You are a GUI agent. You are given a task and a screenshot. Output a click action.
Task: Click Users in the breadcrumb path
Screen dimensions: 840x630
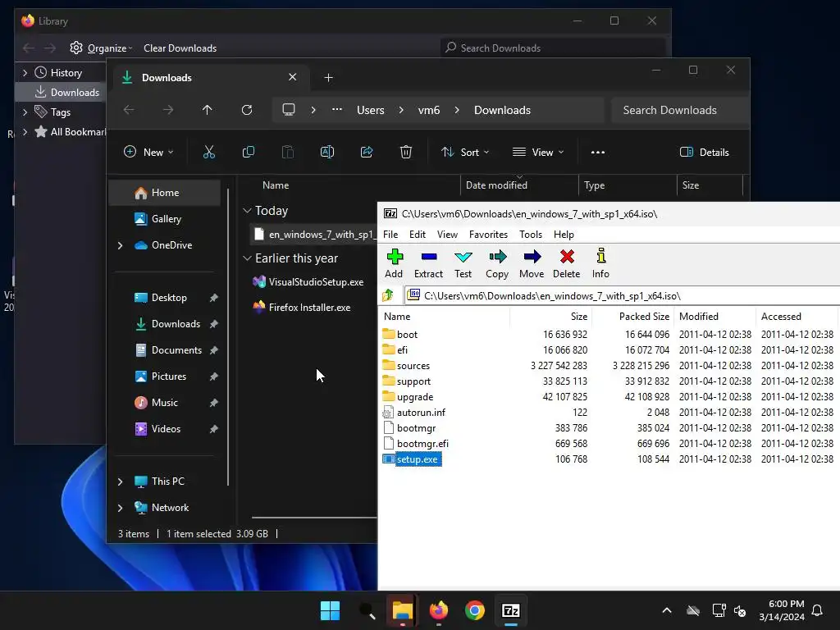point(371,111)
